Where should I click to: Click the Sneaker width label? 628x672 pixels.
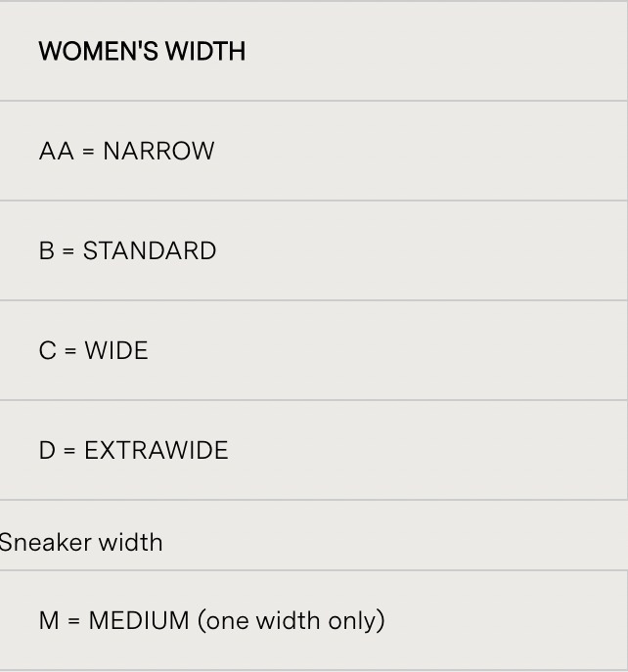[x=81, y=543]
